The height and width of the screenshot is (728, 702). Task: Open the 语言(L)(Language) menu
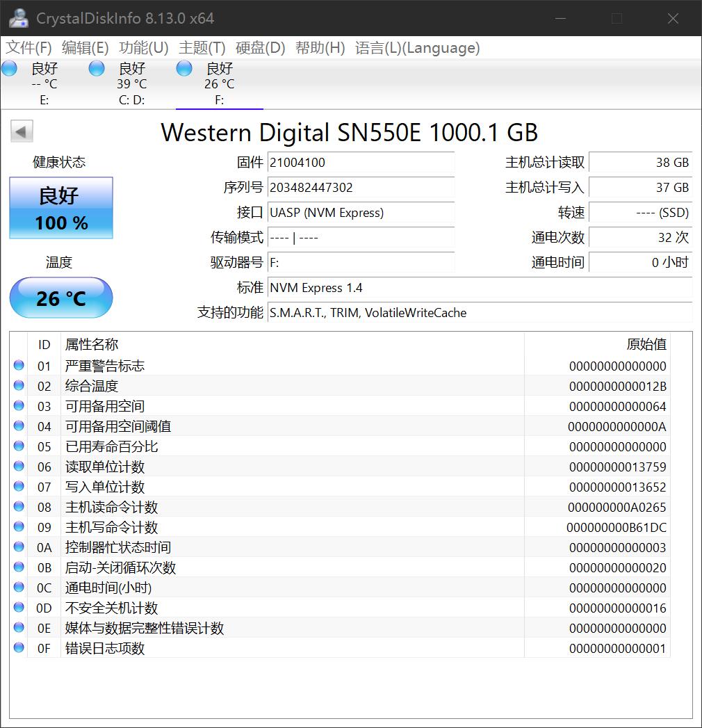pos(418,48)
